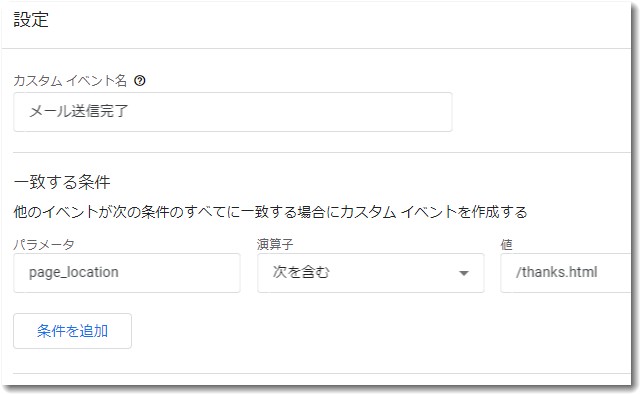
Task: Click the パラメータ column label
Action: [44, 245]
